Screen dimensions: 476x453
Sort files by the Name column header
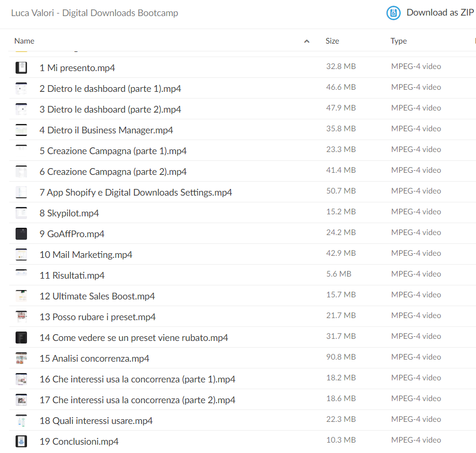(x=24, y=41)
